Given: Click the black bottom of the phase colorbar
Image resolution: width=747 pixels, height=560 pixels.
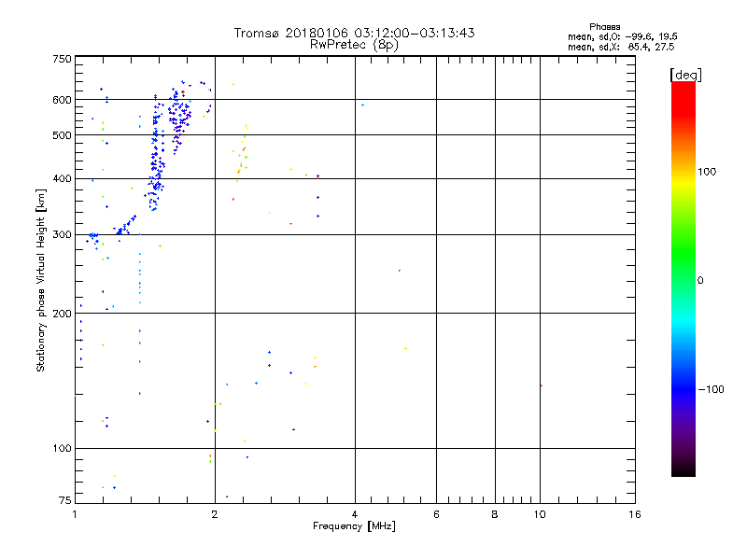Looking at the screenshot, I should [x=684, y=469].
